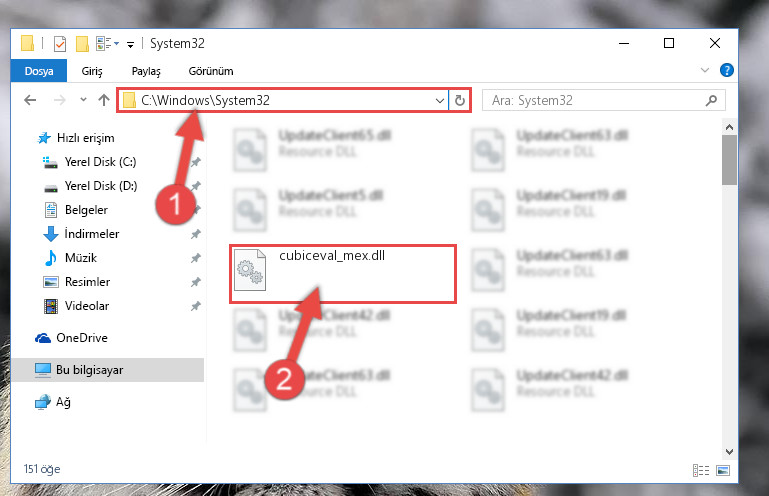The width and height of the screenshot is (769, 496).
Task: Refresh the System32 folder view
Action: click(460, 101)
